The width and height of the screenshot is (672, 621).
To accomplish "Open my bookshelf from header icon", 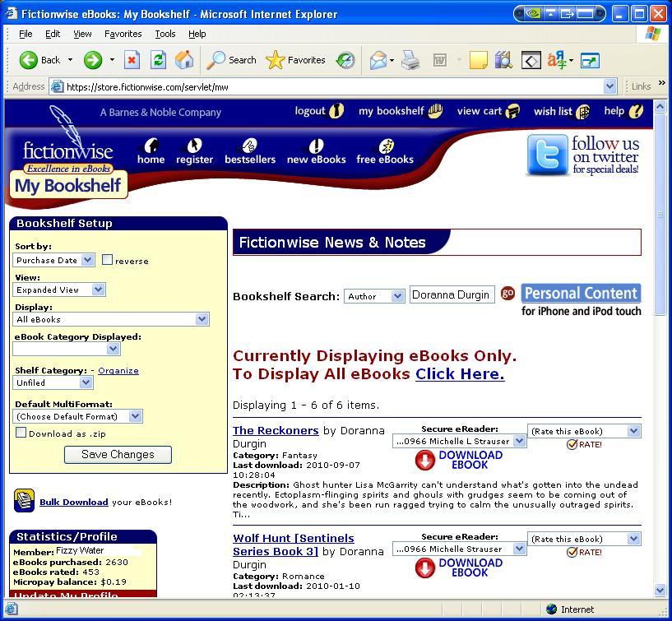I will [435, 110].
